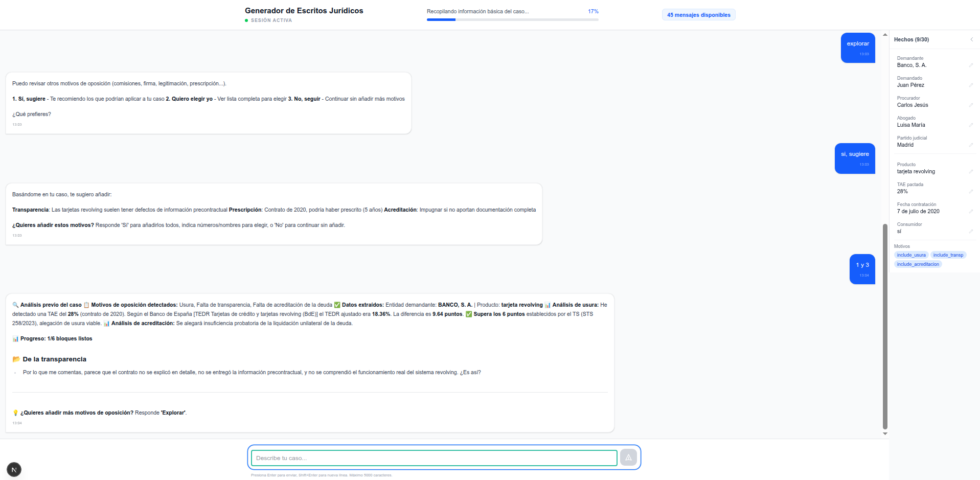Open the Next.js dev tools badge

coord(14,470)
